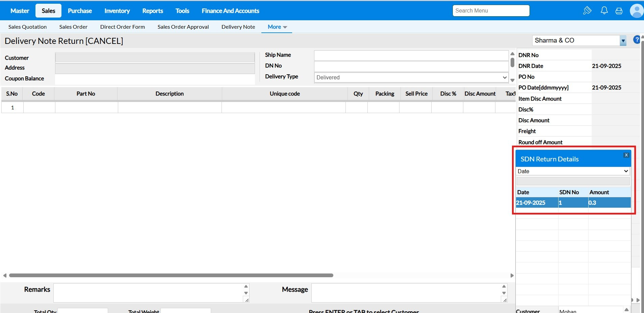Image resolution: width=644 pixels, height=313 pixels.
Task: Click the PO No value field
Action: pyautogui.click(x=615, y=77)
